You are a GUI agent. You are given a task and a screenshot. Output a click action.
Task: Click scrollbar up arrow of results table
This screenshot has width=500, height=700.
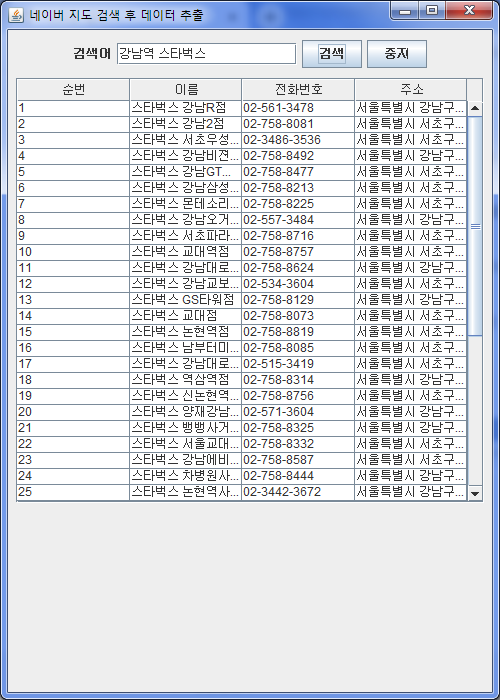click(x=475, y=108)
